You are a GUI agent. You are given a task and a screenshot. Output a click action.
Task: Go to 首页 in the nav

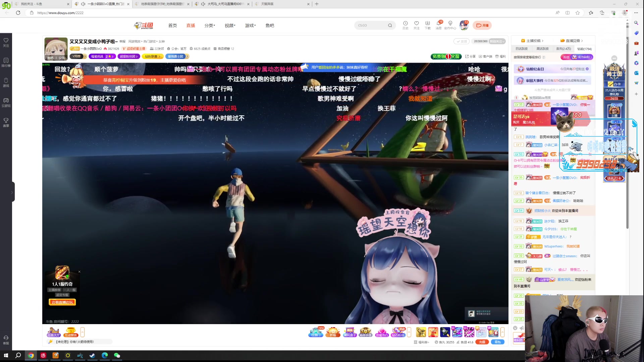pyautogui.click(x=172, y=25)
